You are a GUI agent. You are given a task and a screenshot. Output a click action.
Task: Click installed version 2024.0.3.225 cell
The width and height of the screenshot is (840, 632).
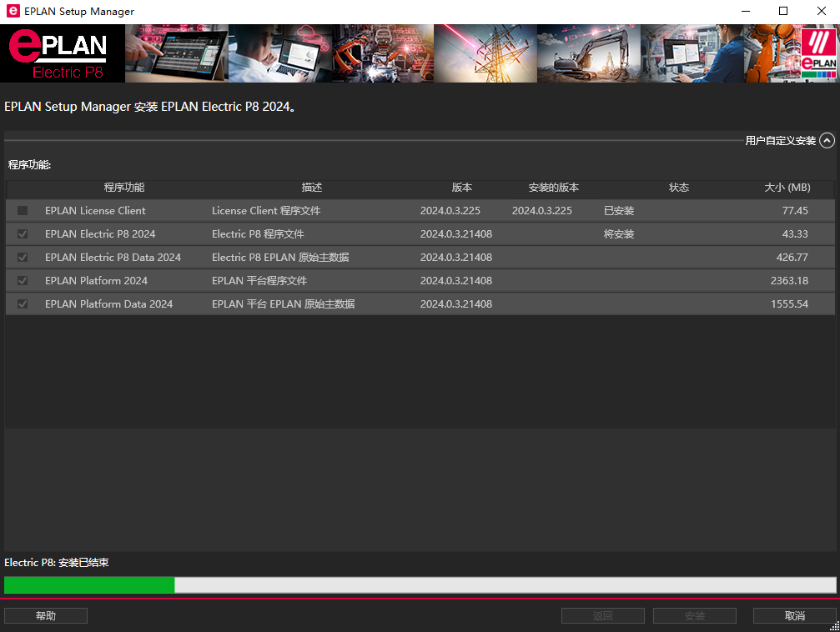click(541, 210)
